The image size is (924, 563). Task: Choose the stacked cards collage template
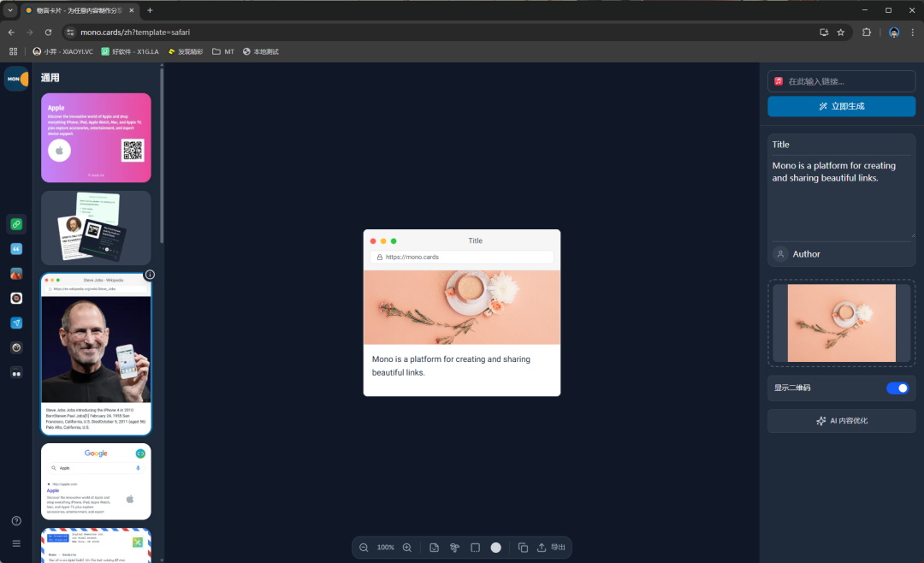point(96,228)
